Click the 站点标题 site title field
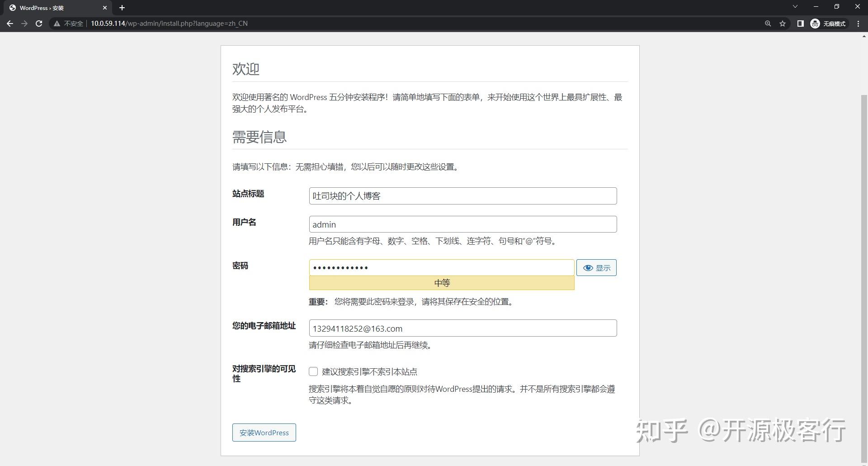 point(462,195)
